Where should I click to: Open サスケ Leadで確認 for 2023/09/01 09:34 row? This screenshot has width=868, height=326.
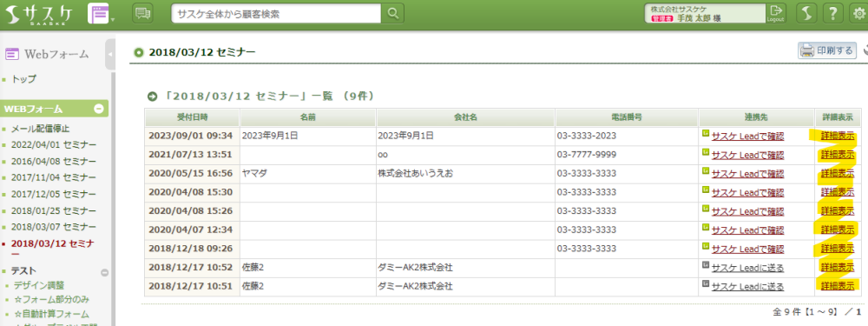click(747, 136)
